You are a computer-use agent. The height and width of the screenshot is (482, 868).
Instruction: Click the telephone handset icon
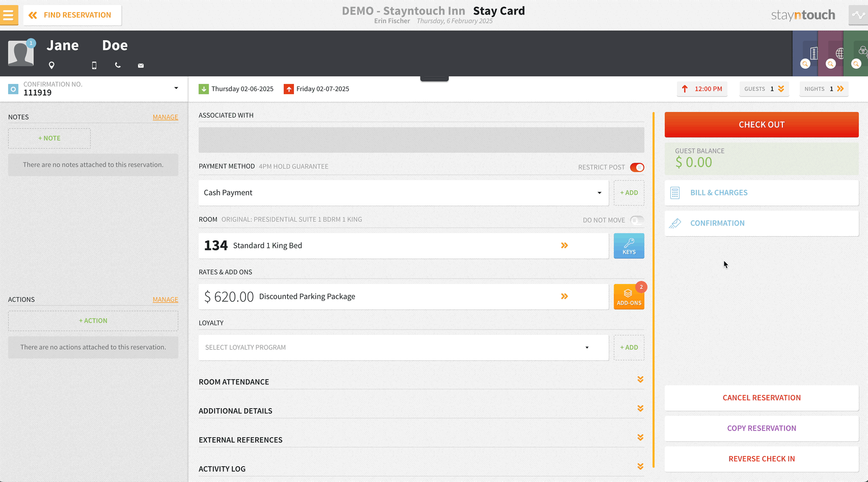(118, 65)
